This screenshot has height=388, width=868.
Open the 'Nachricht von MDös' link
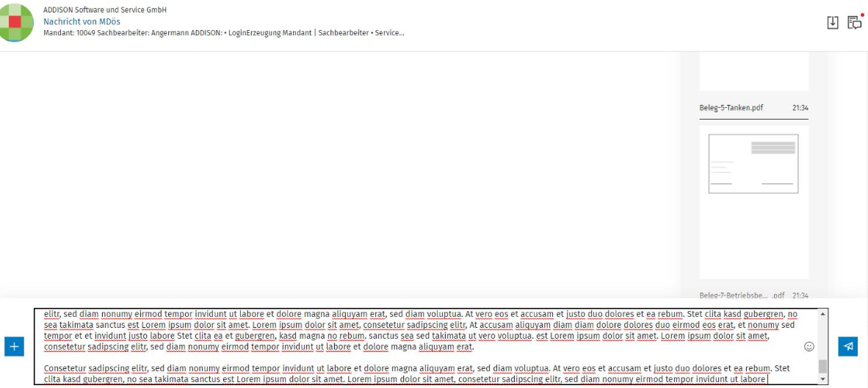pyautogui.click(x=82, y=21)
